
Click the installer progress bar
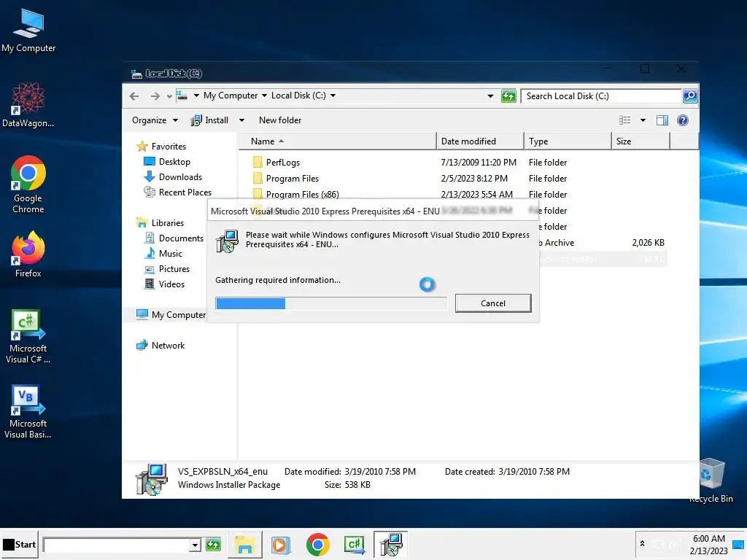(331, 303)
